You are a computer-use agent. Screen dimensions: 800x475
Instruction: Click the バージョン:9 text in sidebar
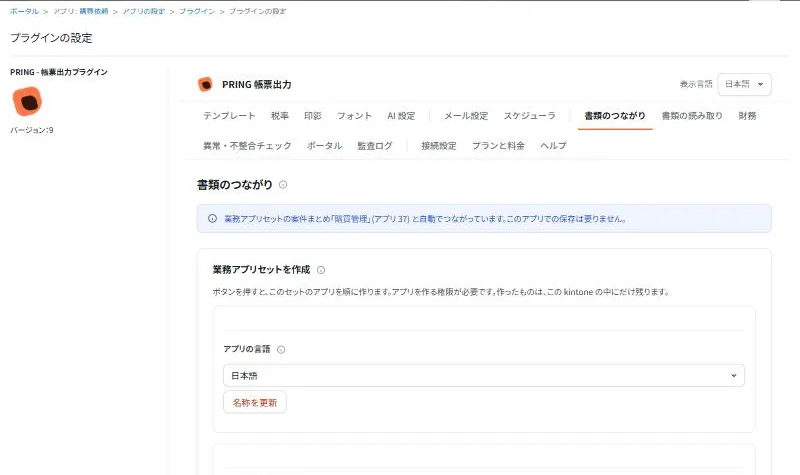[32, 130]
